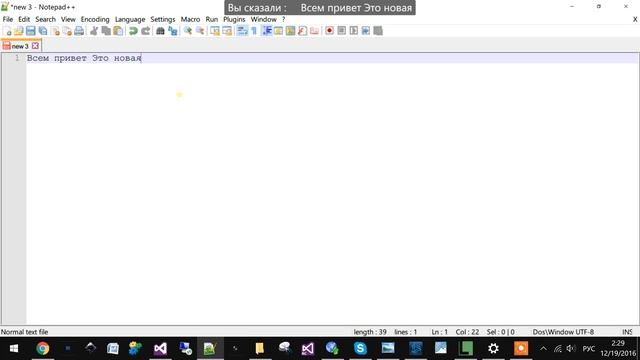Screen dimensions: 640x360
Task: Switch input language via РУС indicator
Action: (588, 349)
